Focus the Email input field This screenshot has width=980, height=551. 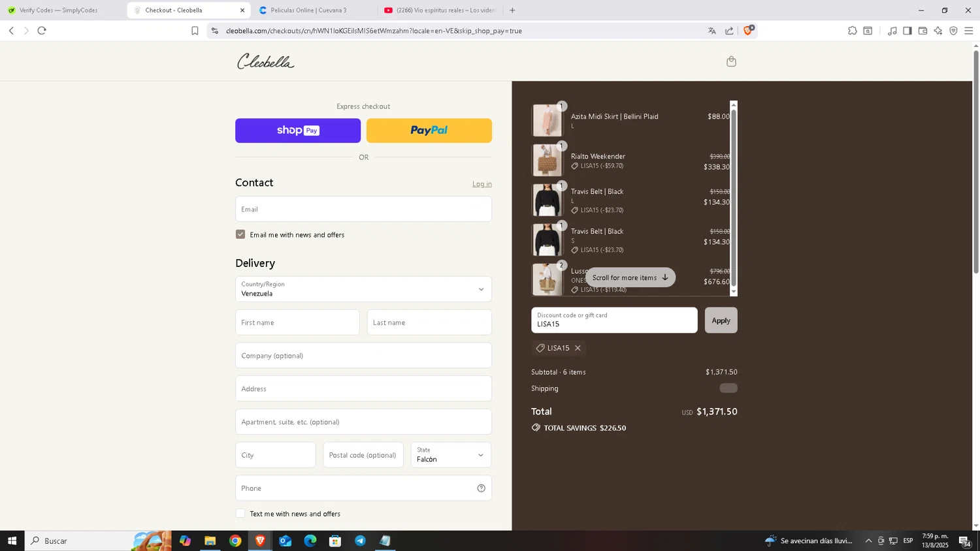point(363,209)
